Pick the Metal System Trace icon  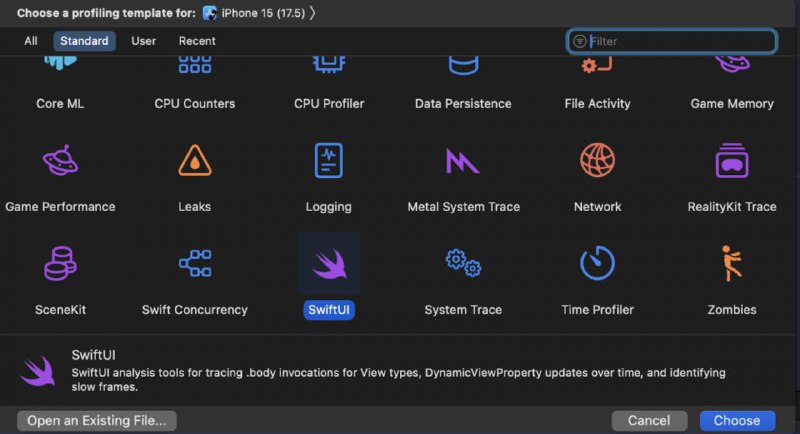463,161
